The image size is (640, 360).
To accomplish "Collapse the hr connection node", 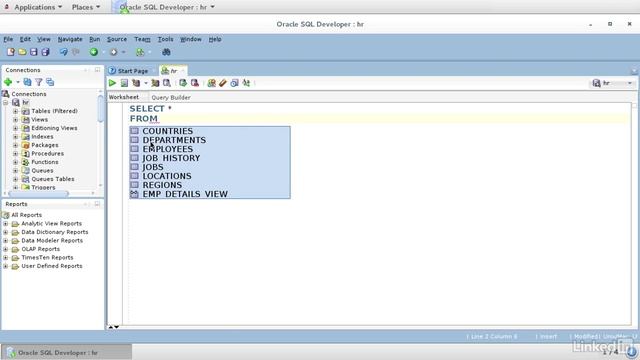I will 6,102.
